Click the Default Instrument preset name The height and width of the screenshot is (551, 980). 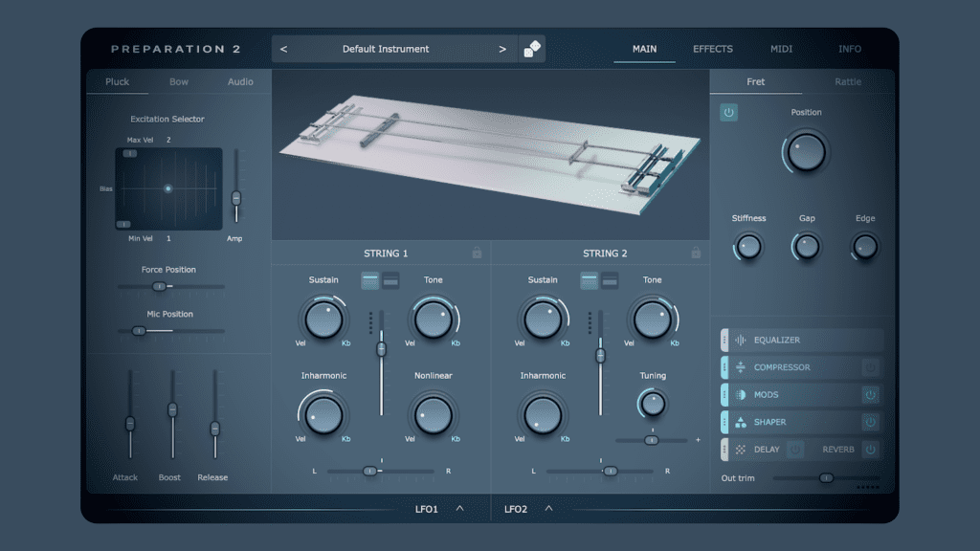coord(386,49)
